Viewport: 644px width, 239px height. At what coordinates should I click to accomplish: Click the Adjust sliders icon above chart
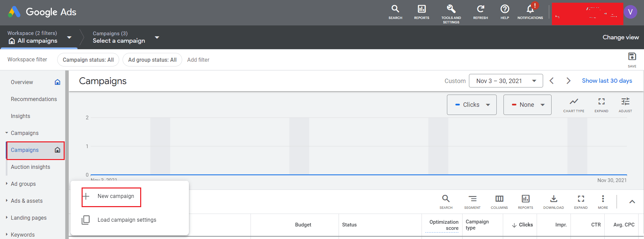coord(625,101)
